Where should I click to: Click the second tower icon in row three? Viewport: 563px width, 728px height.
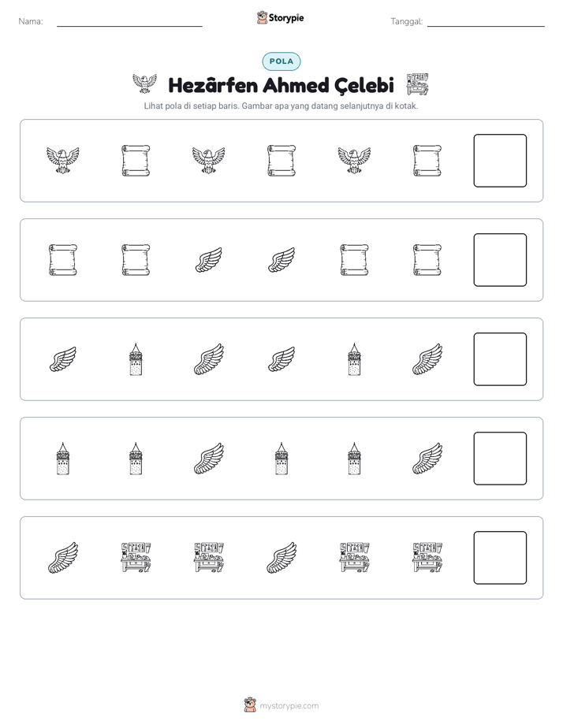(x=354, y=359)
